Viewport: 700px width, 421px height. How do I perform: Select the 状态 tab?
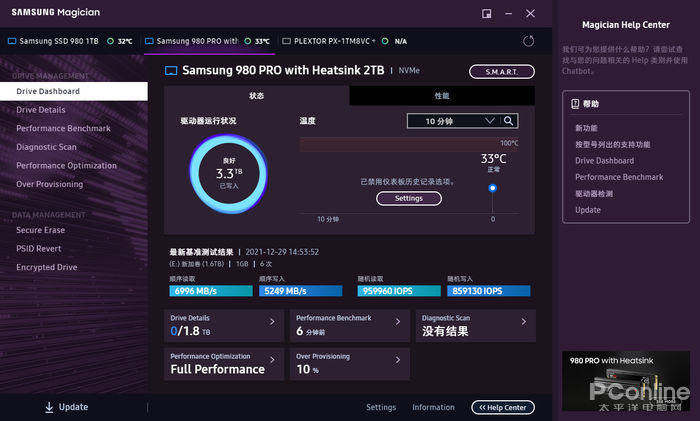[256, 96]
